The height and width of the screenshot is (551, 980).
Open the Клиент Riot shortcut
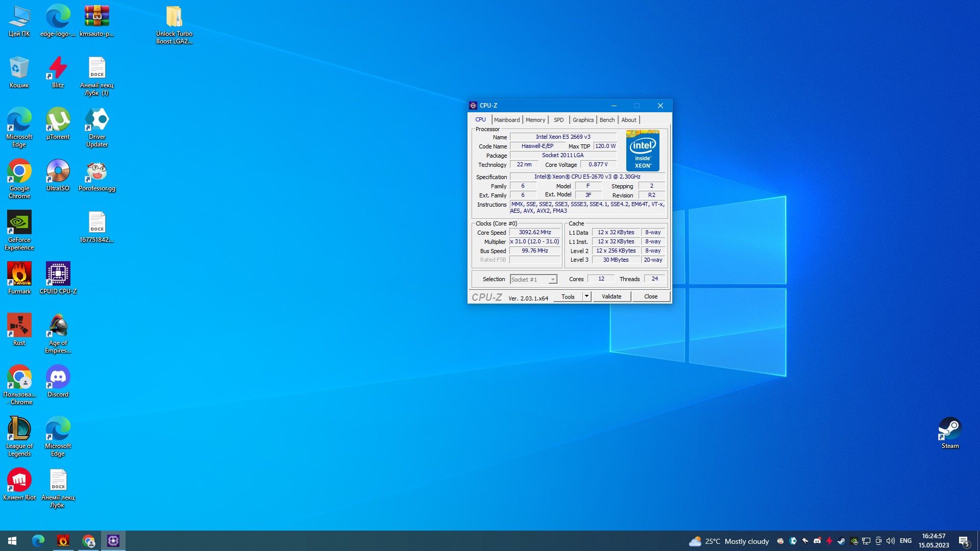point(19,485)
